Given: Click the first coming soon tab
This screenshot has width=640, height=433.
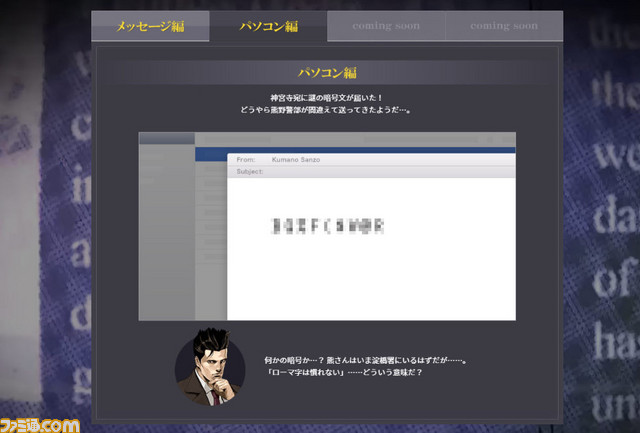Looking at the screenshot, I should [x=386, y=26].
